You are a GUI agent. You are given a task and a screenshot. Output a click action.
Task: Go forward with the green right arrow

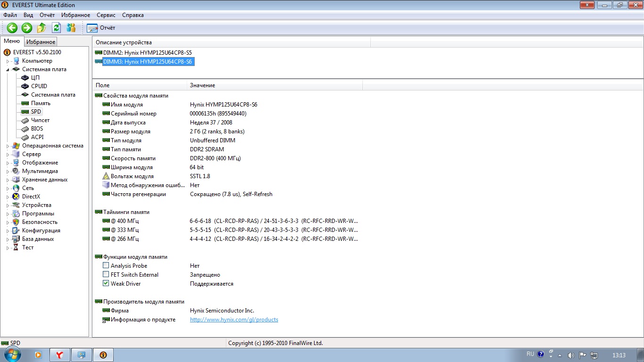coord(27,28)
